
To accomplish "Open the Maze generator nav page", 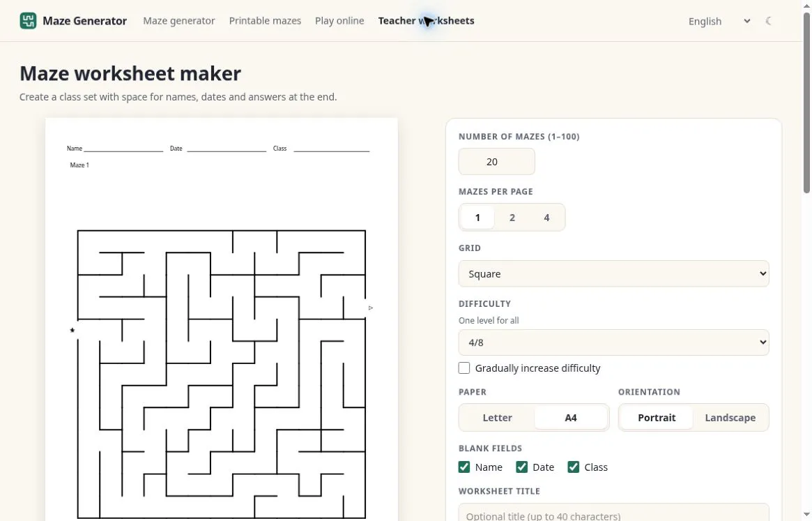I will [x=178, y=21].
